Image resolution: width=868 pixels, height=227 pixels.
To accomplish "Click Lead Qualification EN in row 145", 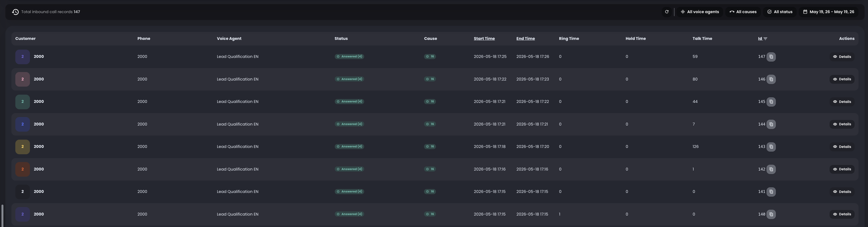I will tap(237, 102).
